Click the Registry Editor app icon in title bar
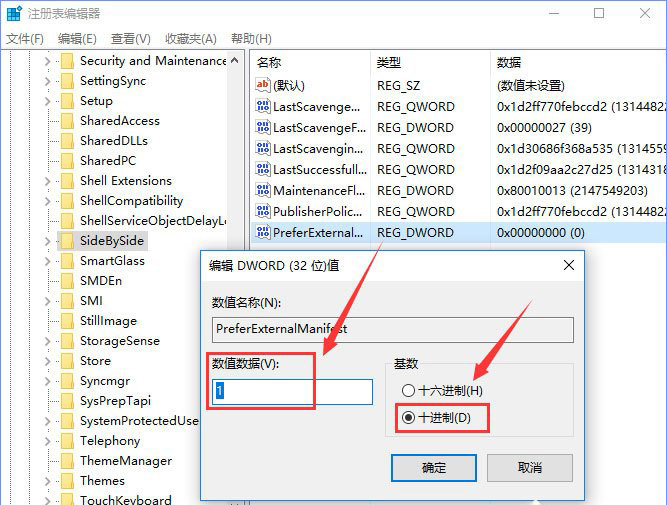 pyautogui.click(x=13, y=13)
